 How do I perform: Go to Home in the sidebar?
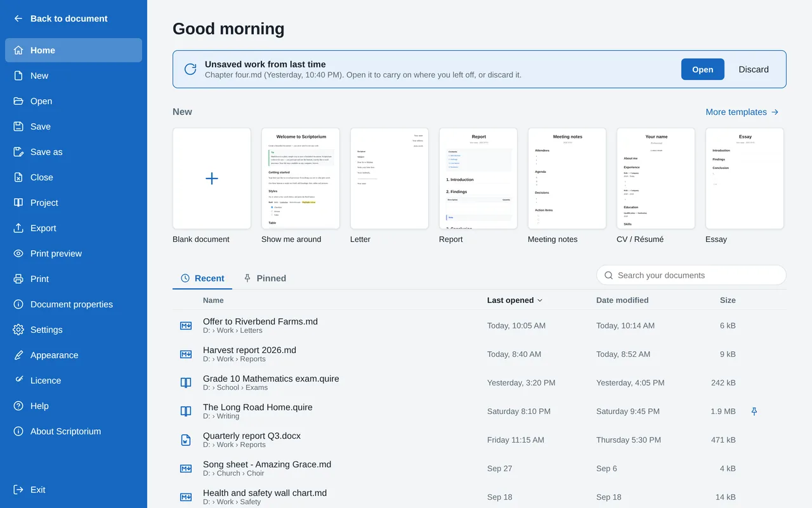coord(74,50)
